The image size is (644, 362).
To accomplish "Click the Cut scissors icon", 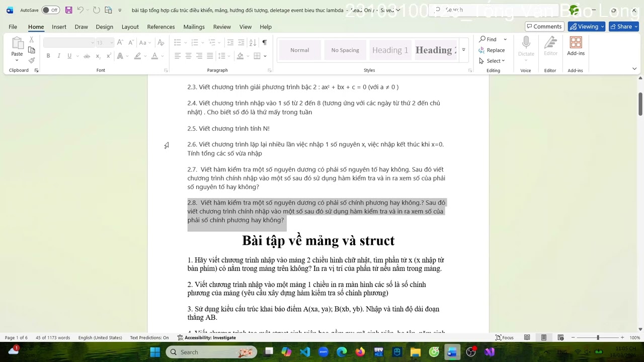I will coord(32,39).
